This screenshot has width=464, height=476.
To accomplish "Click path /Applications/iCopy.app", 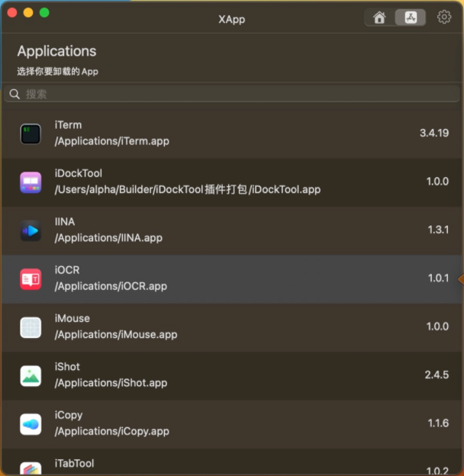I will pos(112,432).
